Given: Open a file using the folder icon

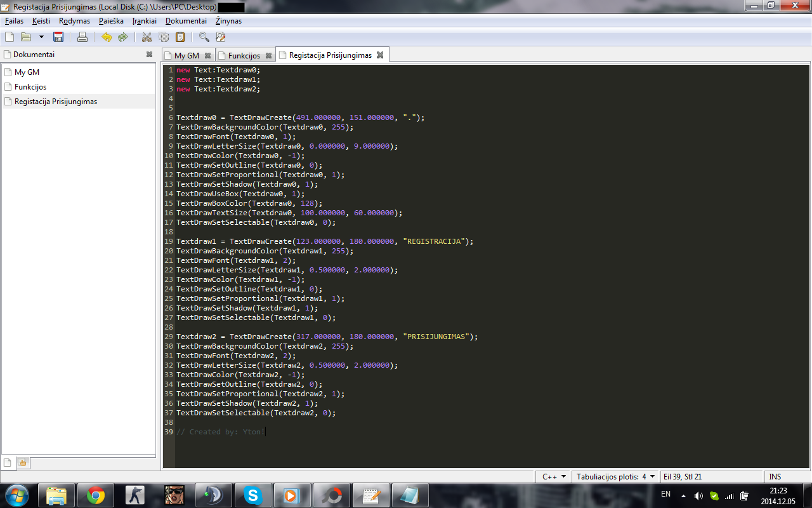Looking at the screenshot, I should tap(26, 37).
